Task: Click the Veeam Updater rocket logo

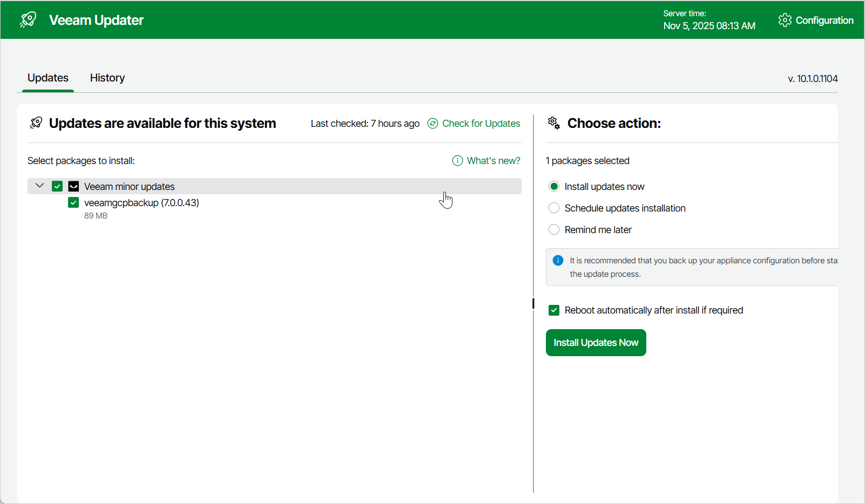Action: 28,20
